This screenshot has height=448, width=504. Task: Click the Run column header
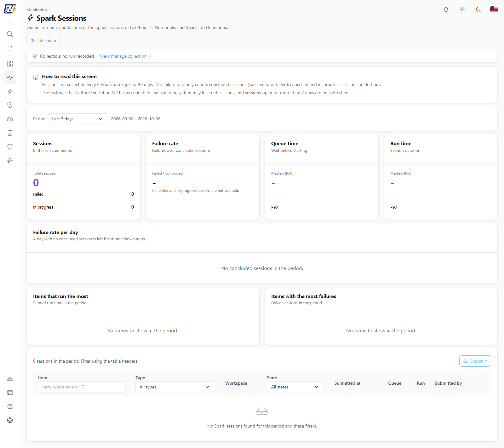pyautogui.click(x=421, y=383)
